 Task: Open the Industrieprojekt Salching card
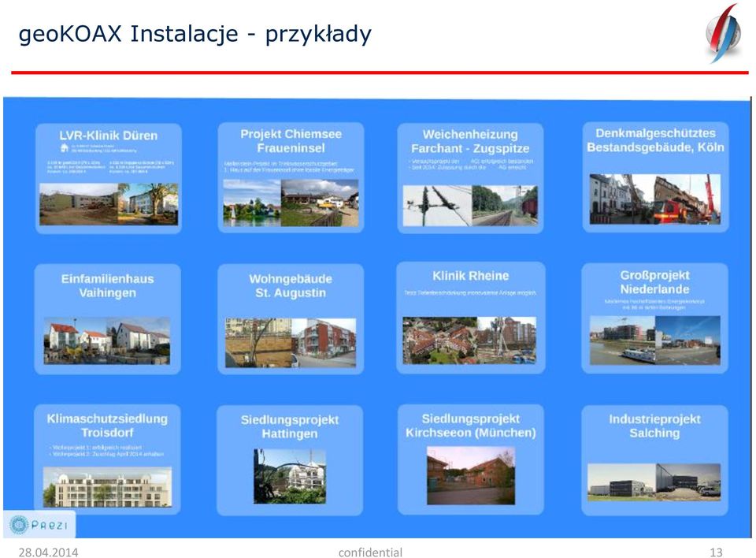[654, 460]
